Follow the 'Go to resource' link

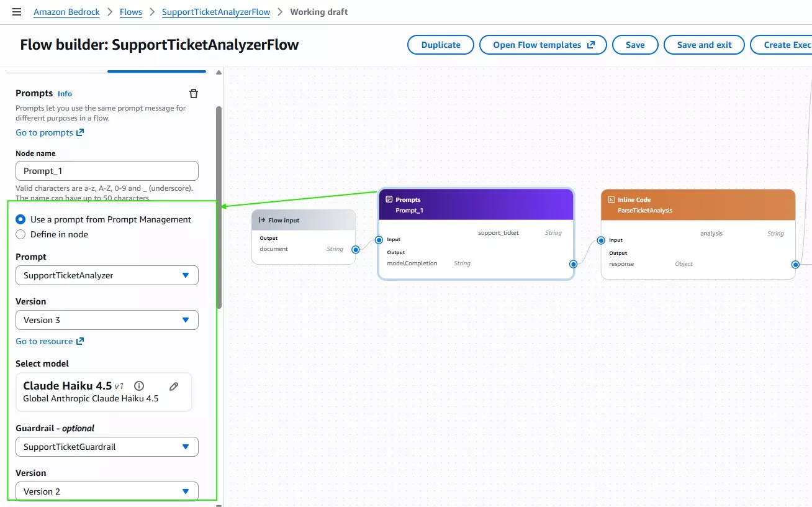click(50, 341)
